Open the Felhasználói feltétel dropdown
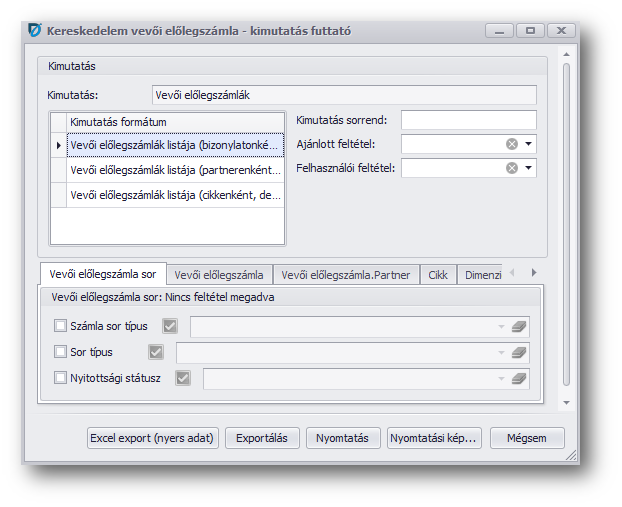Image resolution: width=622 pixels, height=507 pixels. tap(529, 168)
